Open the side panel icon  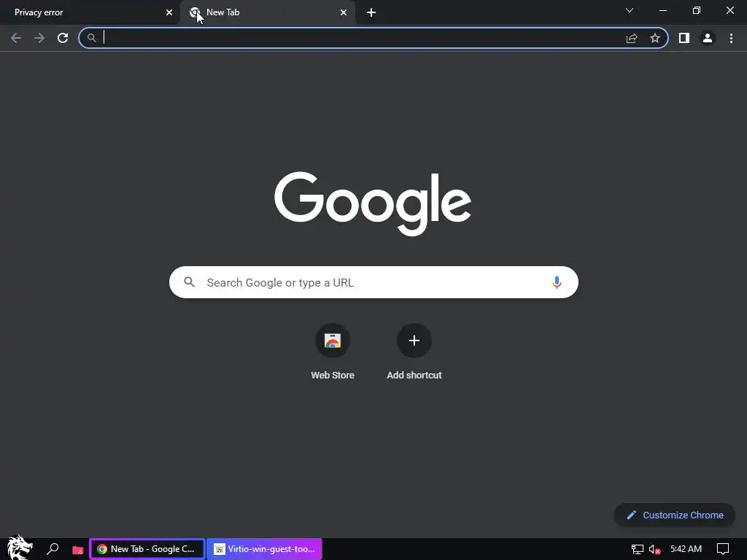pyautogui.click(x=684, y=38)
